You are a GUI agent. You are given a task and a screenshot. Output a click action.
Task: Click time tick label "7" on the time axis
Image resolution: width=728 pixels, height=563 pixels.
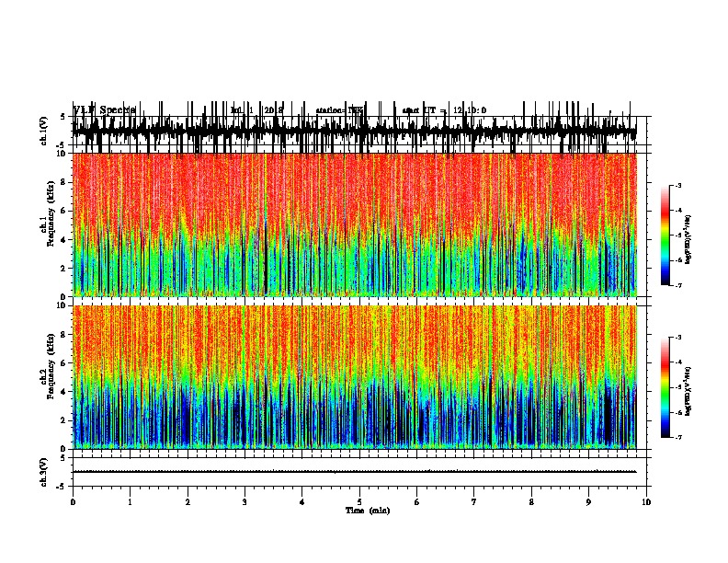[474, 502]
